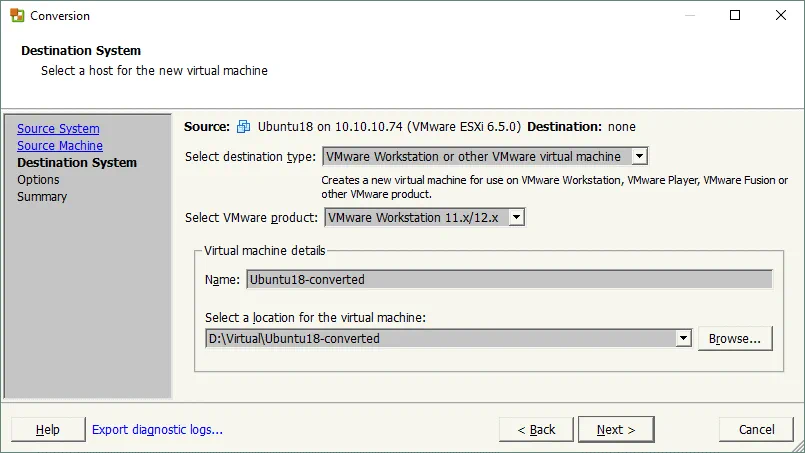This screenshot has width=805, height=453.
Task: Click the virtual machine Name field
Action: (509, 280)
